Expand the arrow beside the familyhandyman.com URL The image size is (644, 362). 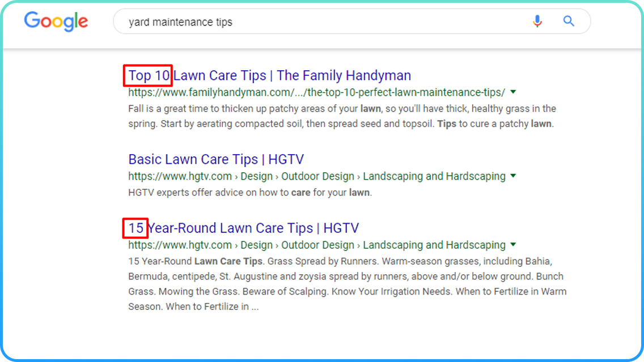(513, 92)
